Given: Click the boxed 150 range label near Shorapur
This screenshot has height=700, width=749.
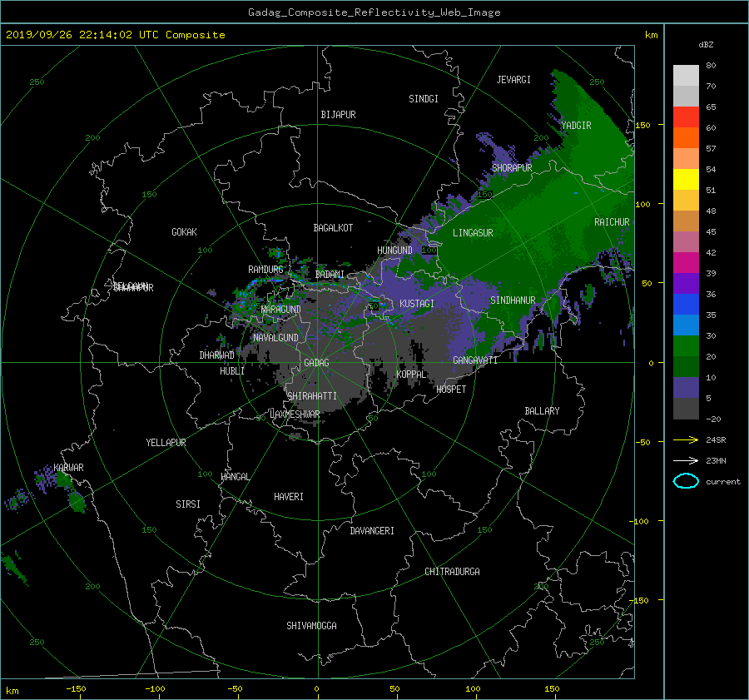Looking at the screenshot, I should click(x=485, y=195).
